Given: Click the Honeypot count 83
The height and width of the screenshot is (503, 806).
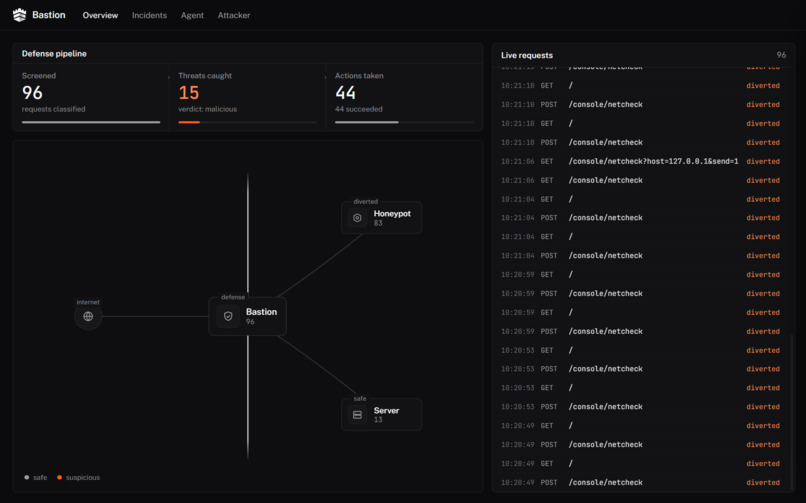Looking at the screenshot, I should tap(378, 223).
